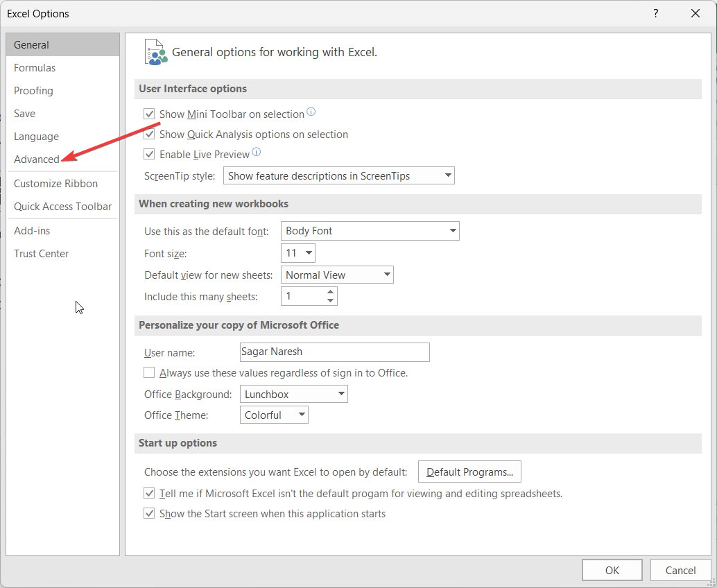Click the User name text field
Screen dimensions: 717x588
click(335, 352)
